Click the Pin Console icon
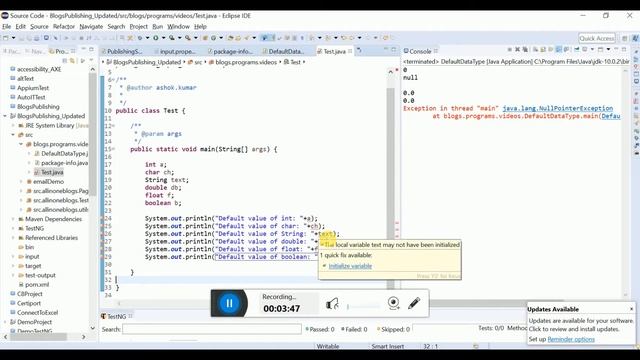The height and width of the screenshot is (360, 640). pyautogui.click(x=577, y=49)
